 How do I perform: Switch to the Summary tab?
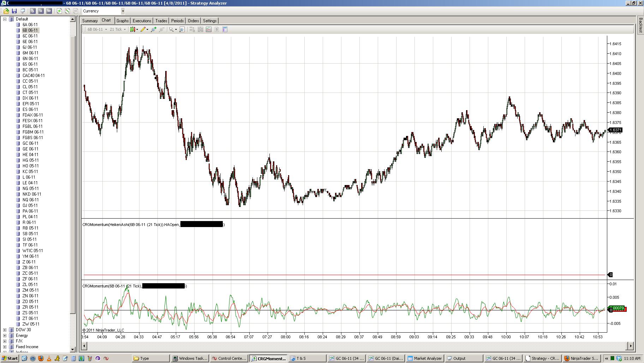point(90,21)
